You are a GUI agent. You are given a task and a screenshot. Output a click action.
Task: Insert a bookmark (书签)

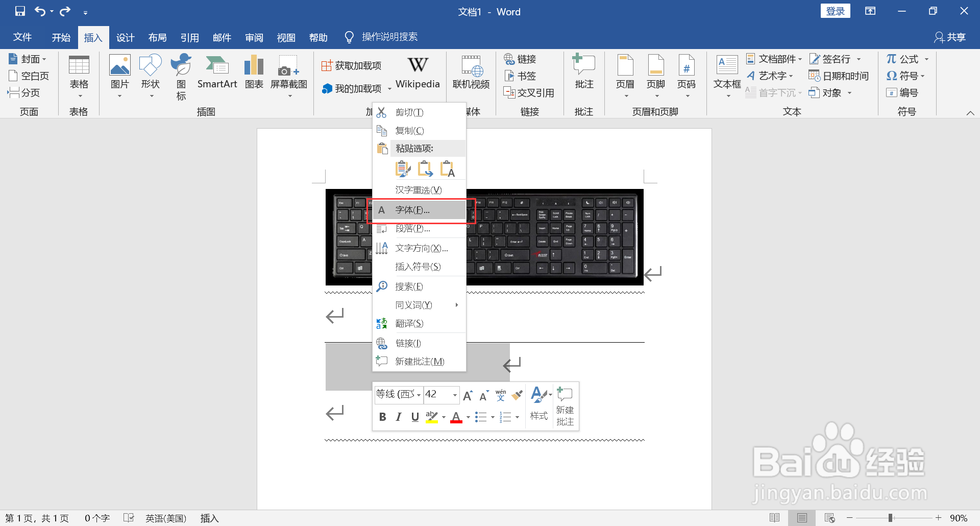(520, 76)
